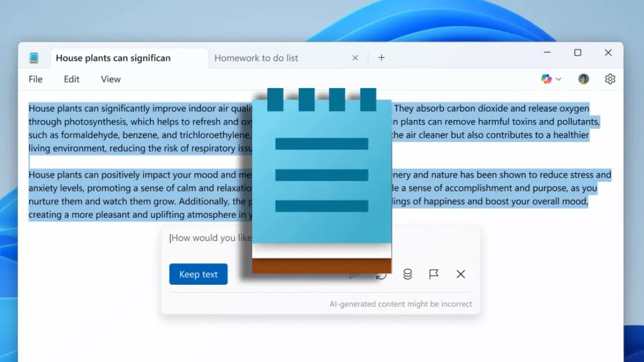This screenshot has height=362, width=644.
Task: Open the View menu
Action: [x=111, y=79]
